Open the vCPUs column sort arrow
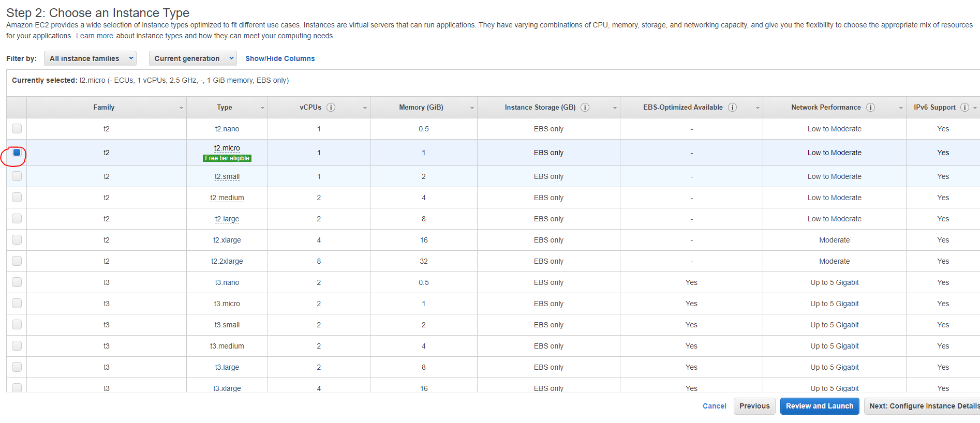Image resolution: width=980 pixels, height=423 pixels. (365, 108)
